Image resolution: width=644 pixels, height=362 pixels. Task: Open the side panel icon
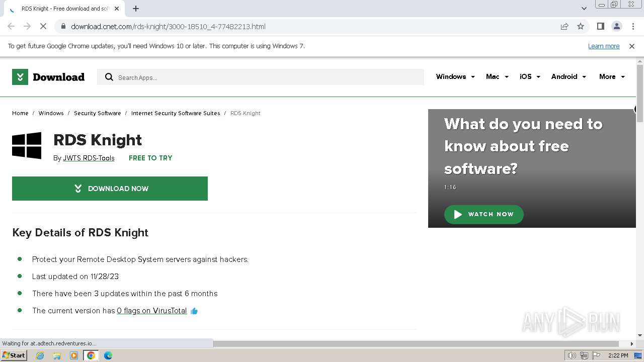[x=600, y=27]
